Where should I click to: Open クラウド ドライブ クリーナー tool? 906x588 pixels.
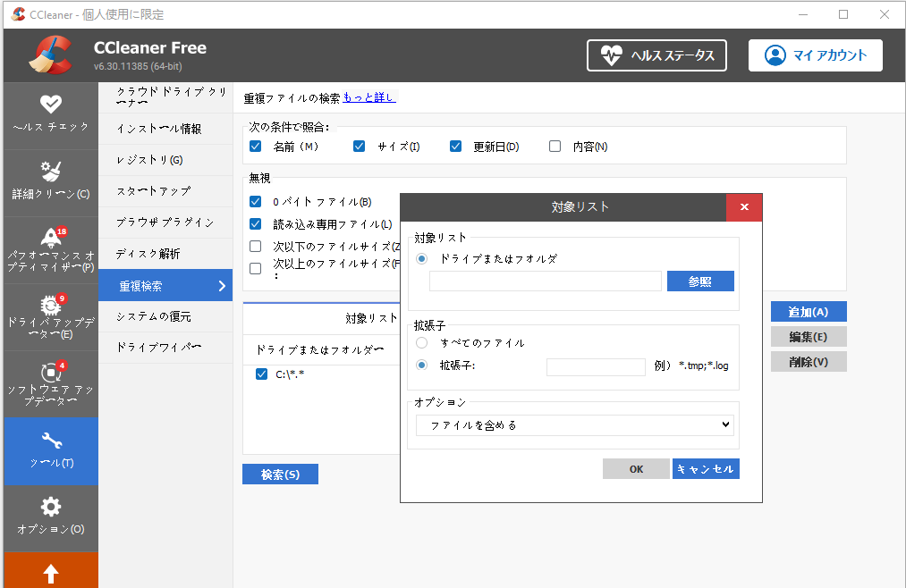click(x=165, y=97)
